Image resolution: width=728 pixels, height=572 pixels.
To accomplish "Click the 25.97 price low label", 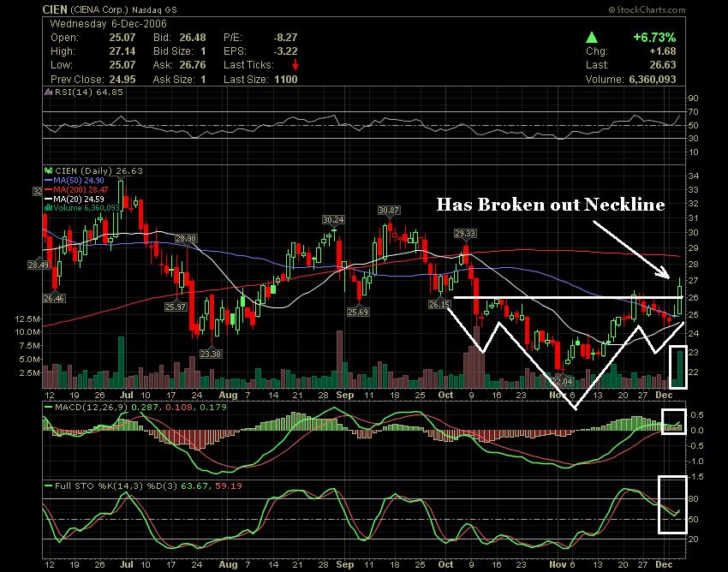I will (x=176, y=307).
